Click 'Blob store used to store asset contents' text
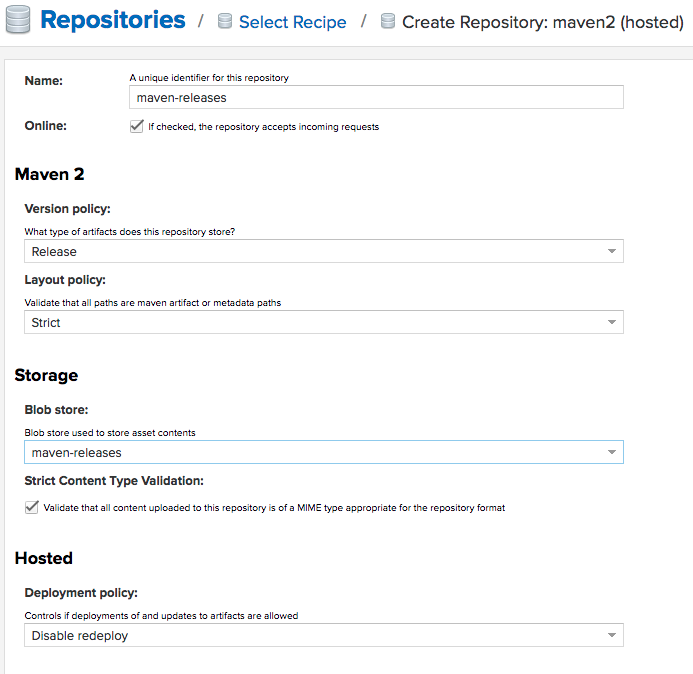 (110, 433)
